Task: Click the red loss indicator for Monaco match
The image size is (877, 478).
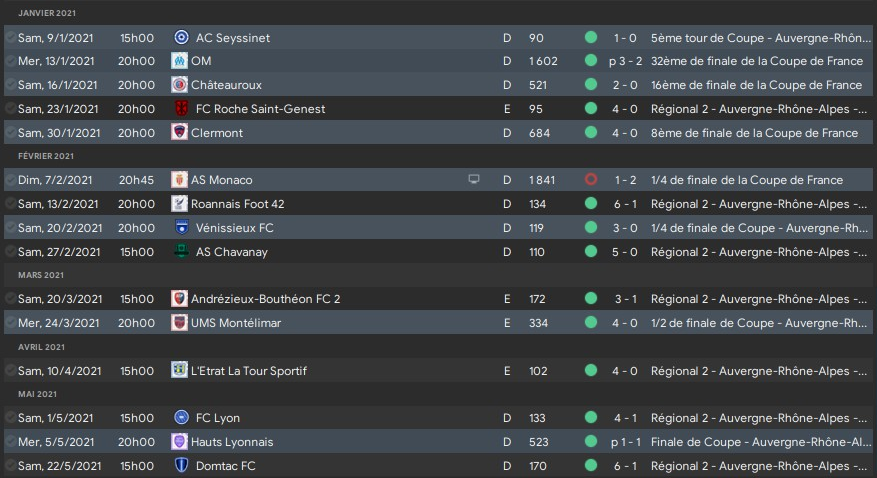Action: pos(591,180)
